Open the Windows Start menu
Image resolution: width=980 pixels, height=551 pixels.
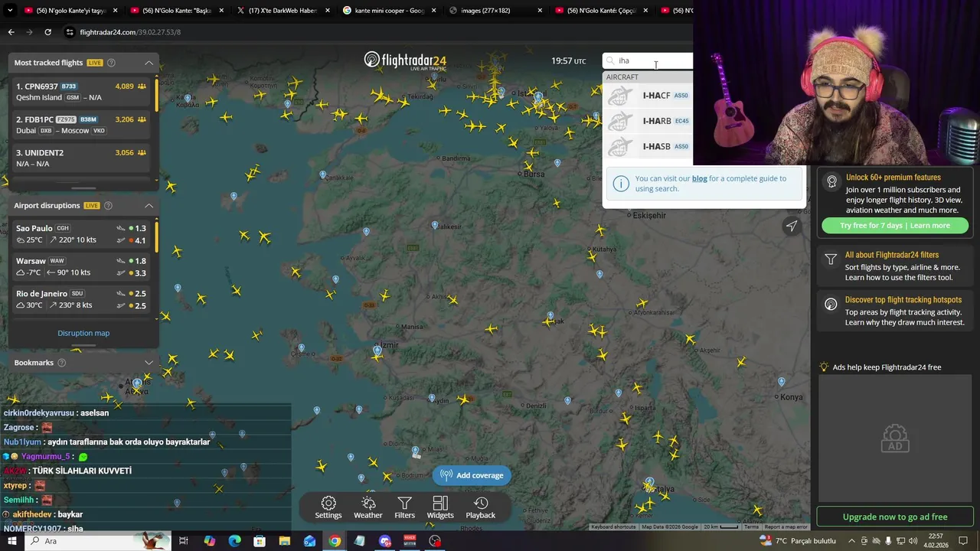[x=11, y=541]
